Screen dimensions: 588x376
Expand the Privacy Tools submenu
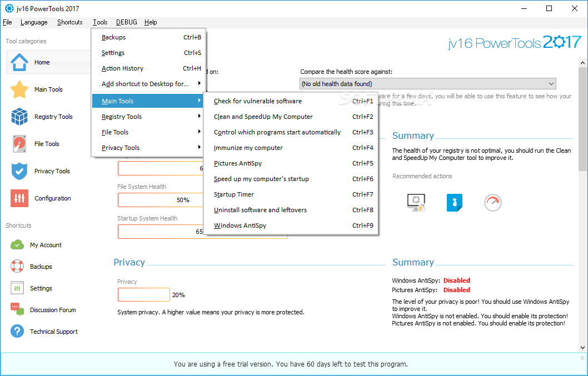click(x=148, y=148)
